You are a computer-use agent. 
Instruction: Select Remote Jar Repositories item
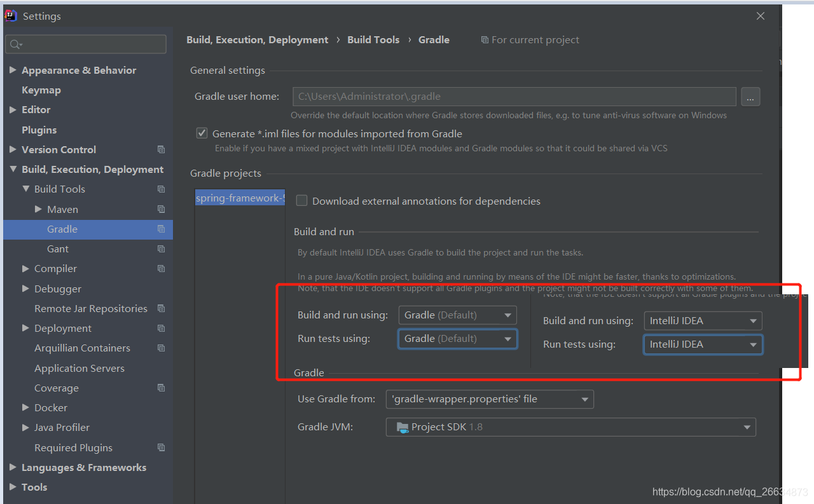tap(91, 308)
